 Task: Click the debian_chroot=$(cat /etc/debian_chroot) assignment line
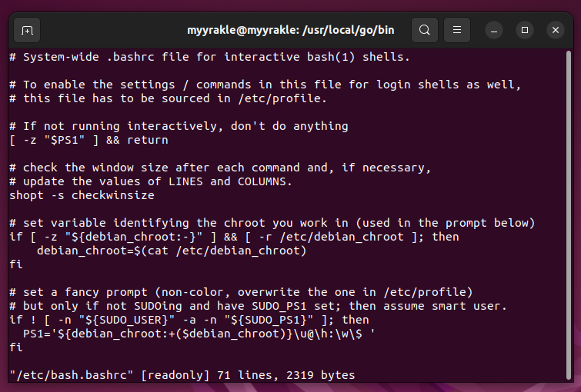[x=171, y=251]
